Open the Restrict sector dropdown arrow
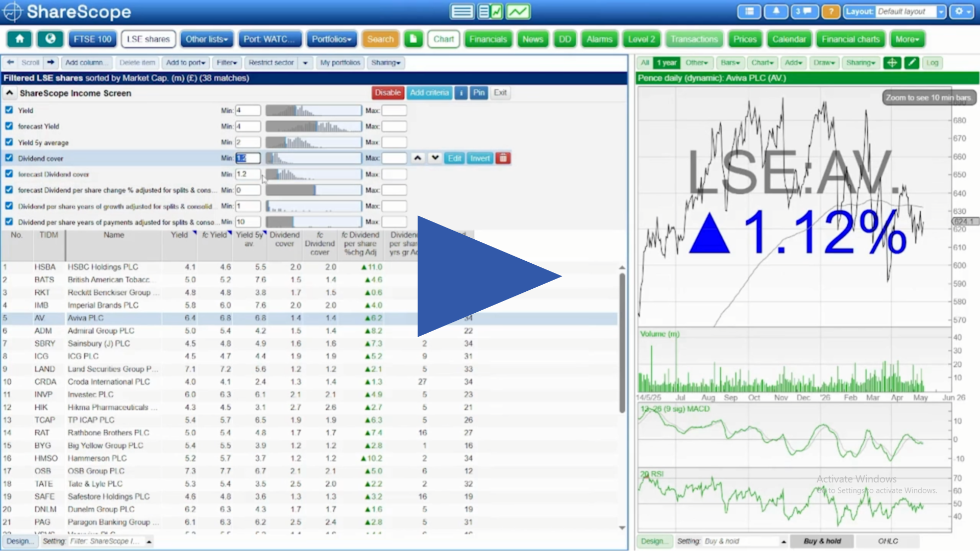The width and height of the screenshot is (980, 551). coord(305,63)
